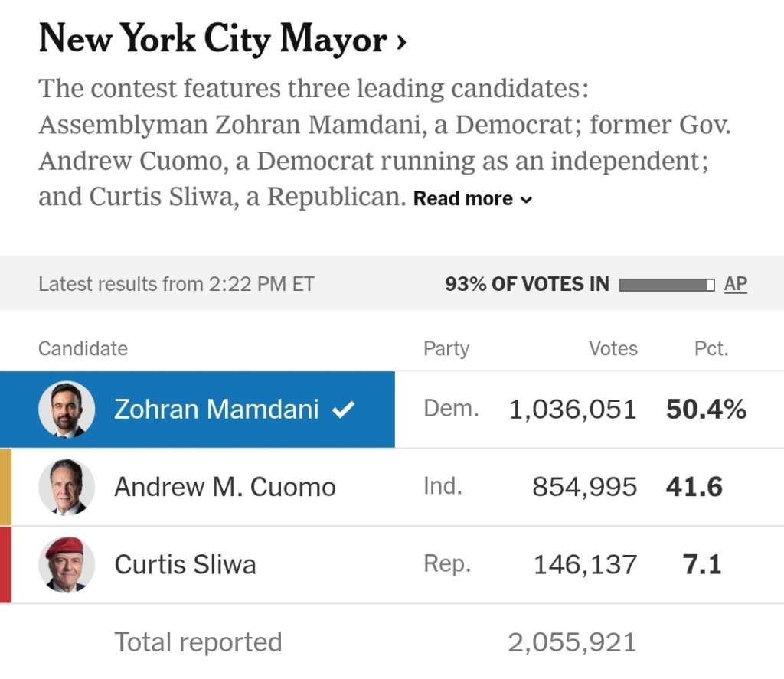784x679 pixels.
Task: Click the Andrew M. Cuomo name
Action: [x=224, y=487]
